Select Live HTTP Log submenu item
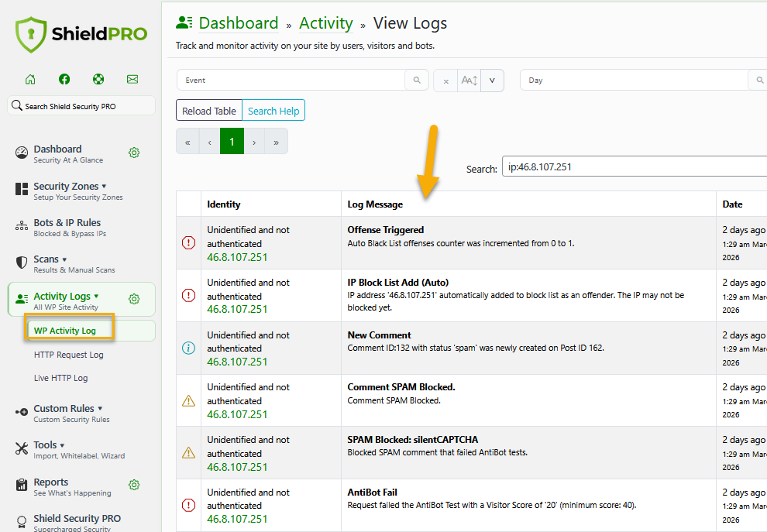Viewport: 767px width, 532px height. coord(60,378)
